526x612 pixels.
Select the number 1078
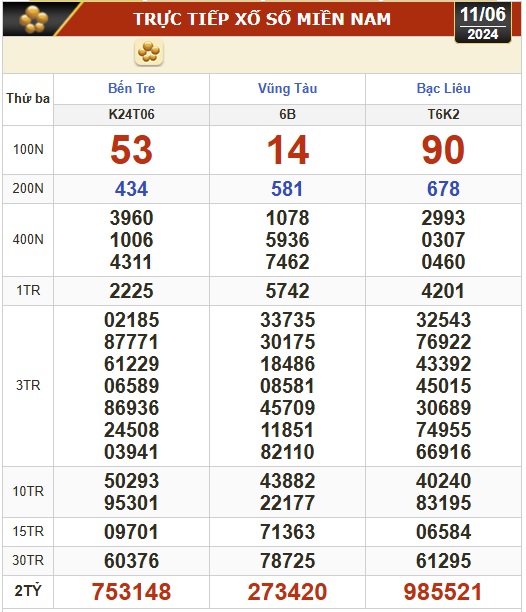tap(288, 218)
